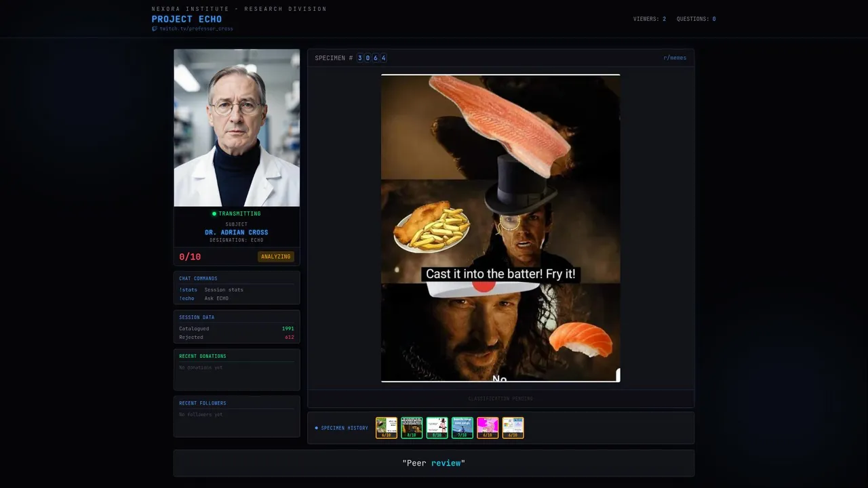This screenshot has height=488, width=868.
Task: Click the DESIGNATION: ECHO label
Action: click(x=237, y=240)
